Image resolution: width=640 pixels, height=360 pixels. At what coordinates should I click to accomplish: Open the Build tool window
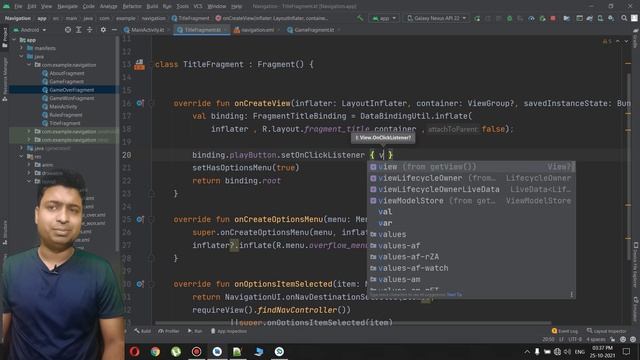[x=142, y=331]
